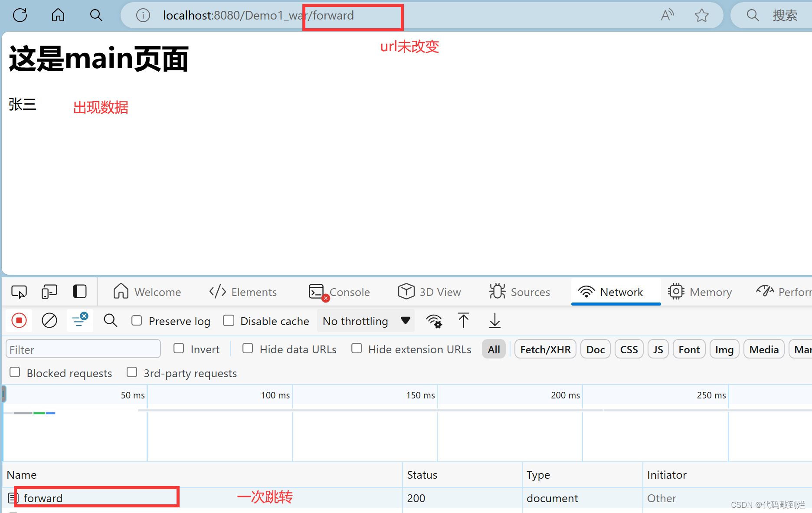Image resolution: width=812 pixels, height=513 pixels.
Task: View site information icon in address bar
Action: tap(143, 16)
